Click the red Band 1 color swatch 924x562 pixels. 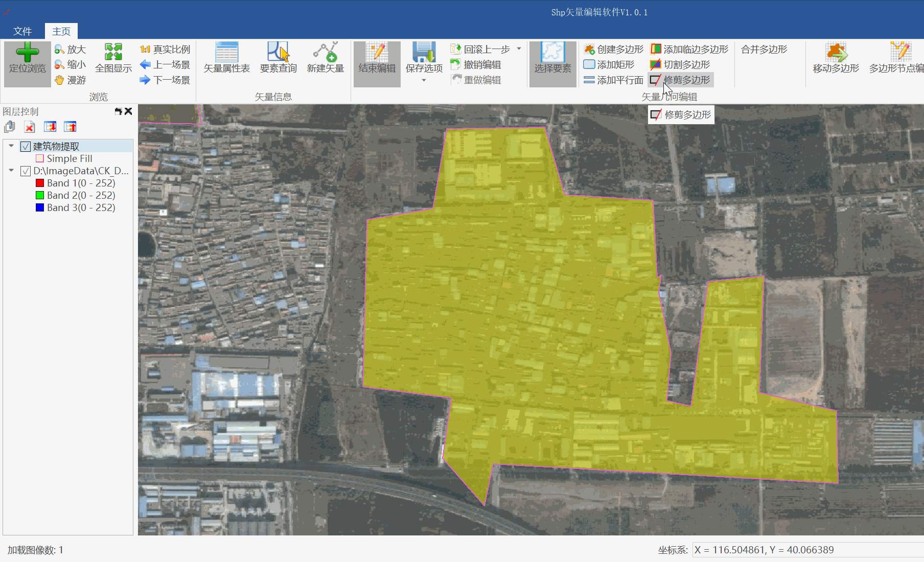pos(40,183)
